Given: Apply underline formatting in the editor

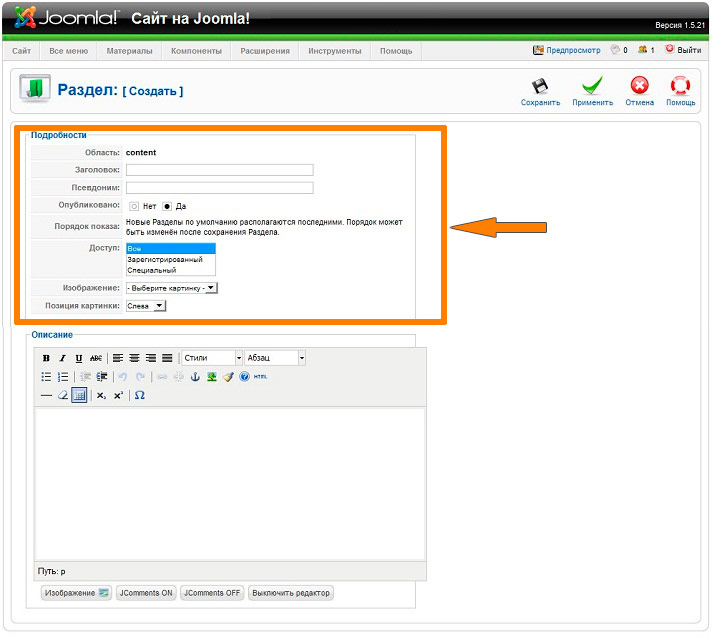Looking at the screenshot, I should [x=79, y=358].
